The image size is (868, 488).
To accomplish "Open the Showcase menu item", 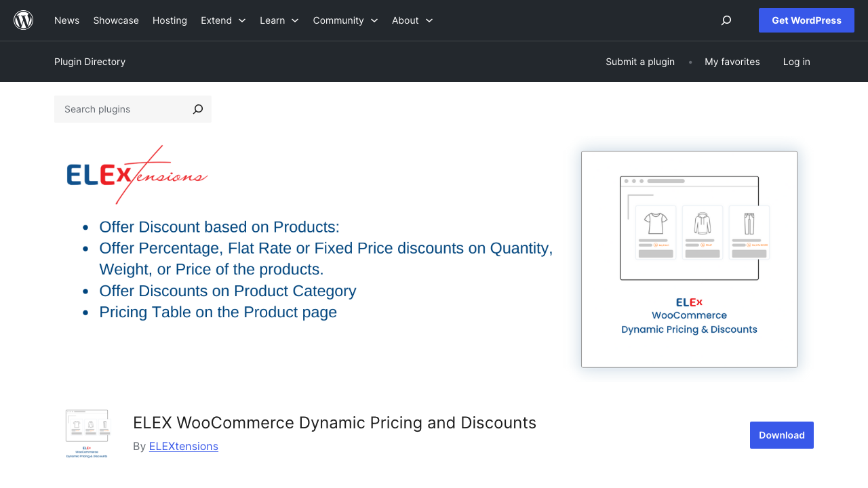I will tap(116, 20).
